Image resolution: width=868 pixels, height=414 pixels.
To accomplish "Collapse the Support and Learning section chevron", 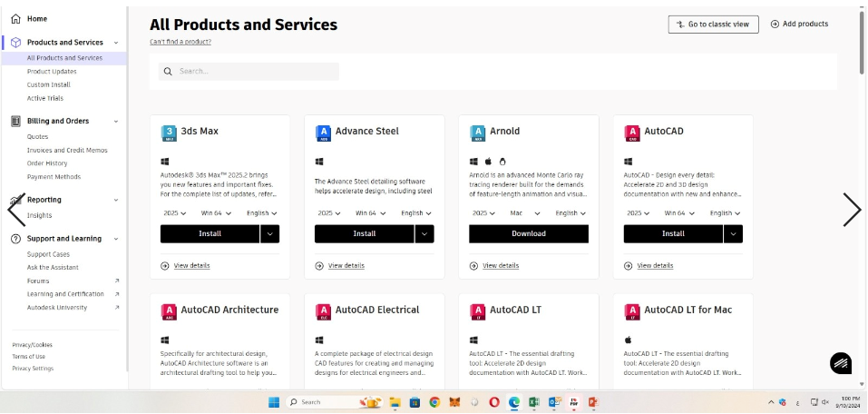I will coord(116,239).
